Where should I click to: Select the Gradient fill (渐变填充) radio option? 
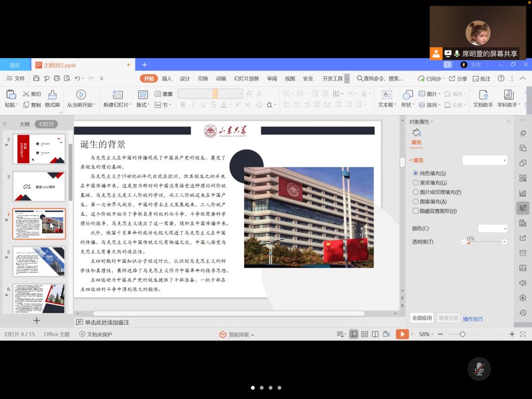(416, 183)
